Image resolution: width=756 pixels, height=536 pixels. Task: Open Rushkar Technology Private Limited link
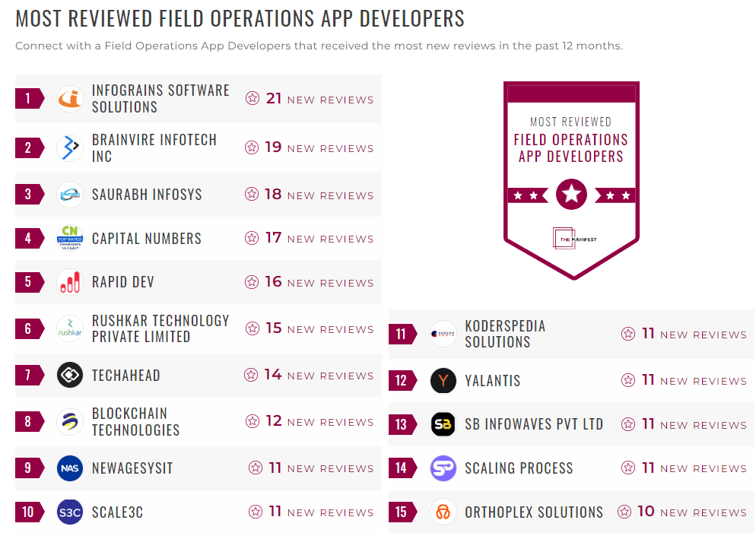coord(160,328)
